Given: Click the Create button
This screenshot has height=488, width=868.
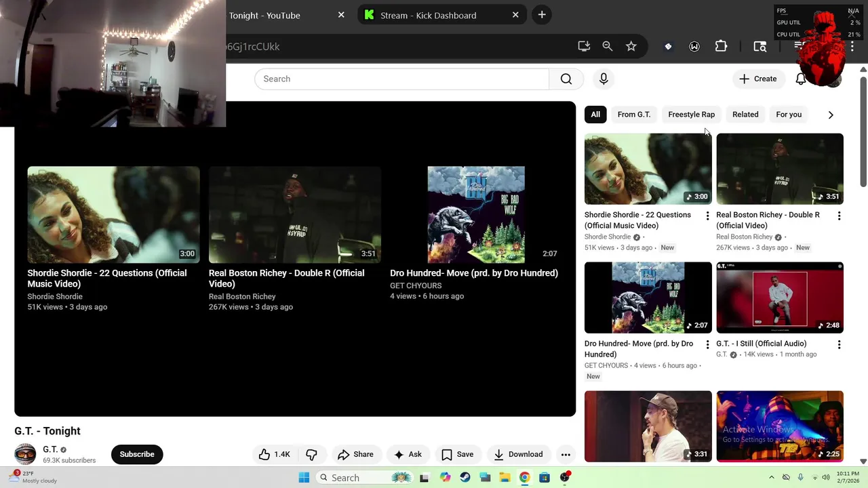Looking at the screenshot, I should (x=758, y=79).
